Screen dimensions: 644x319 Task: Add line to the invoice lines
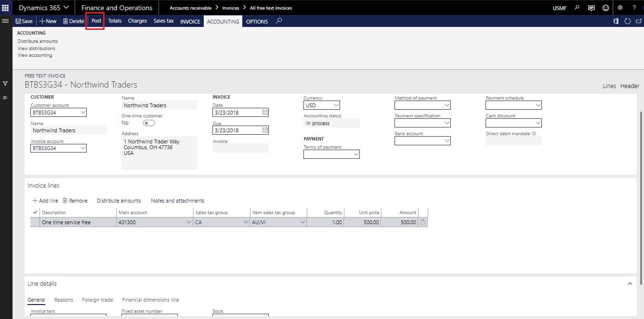(x=45, y=201)
